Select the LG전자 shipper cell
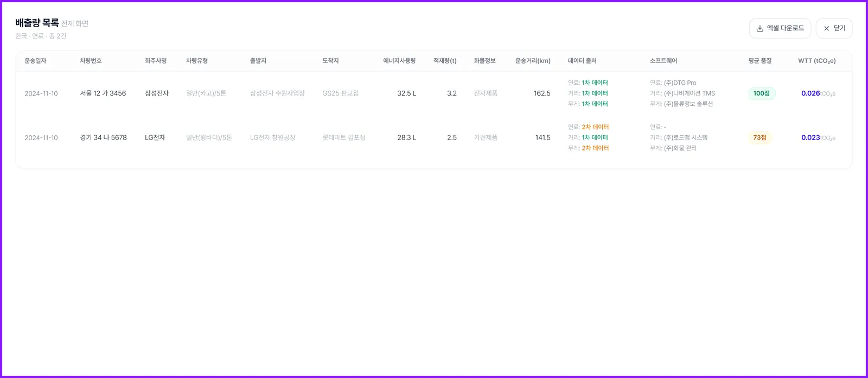The image size is (868, 378). click(155, 138)
